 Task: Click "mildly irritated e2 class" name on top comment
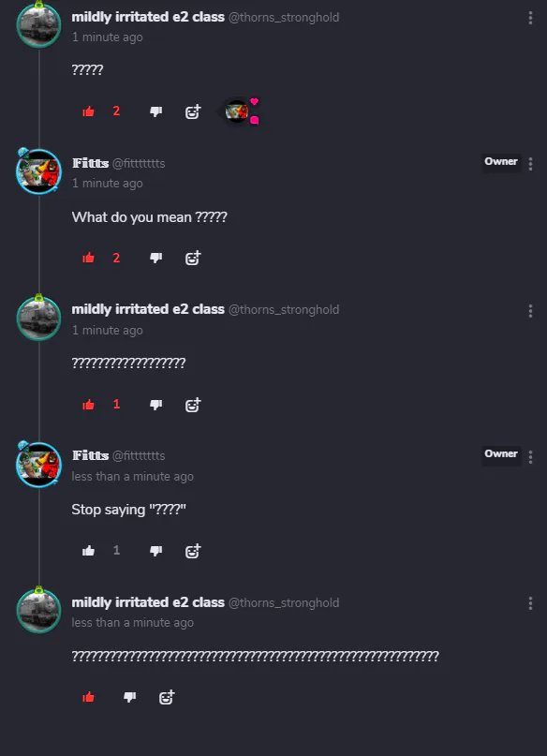coord(148,17)
